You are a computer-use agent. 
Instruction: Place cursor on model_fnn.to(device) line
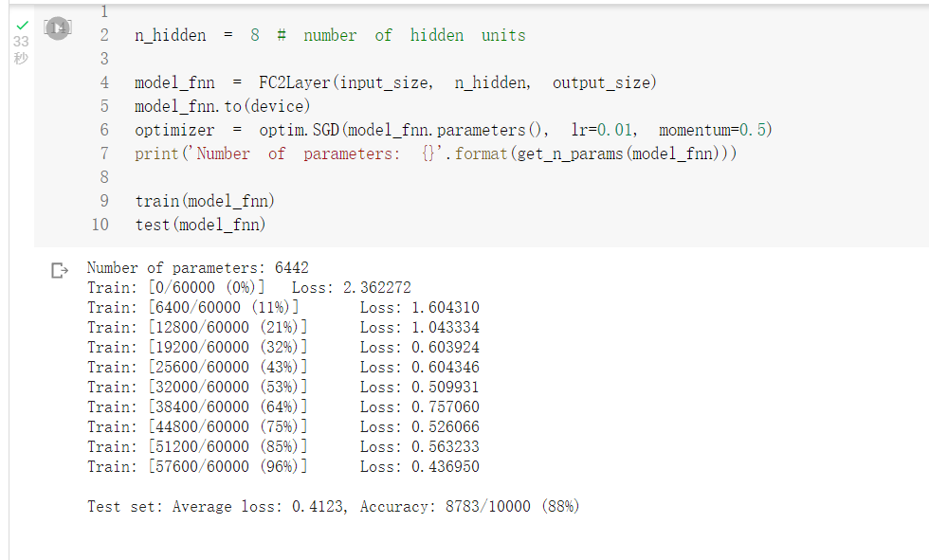coord(222,106)
